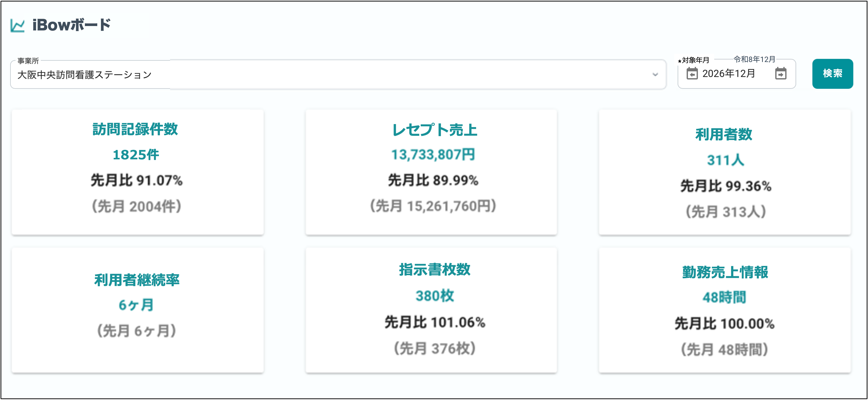This screenshot has height=400, width=868.
Task: Click the iBowボード chart logo icon
Action: tap(17, 26)
